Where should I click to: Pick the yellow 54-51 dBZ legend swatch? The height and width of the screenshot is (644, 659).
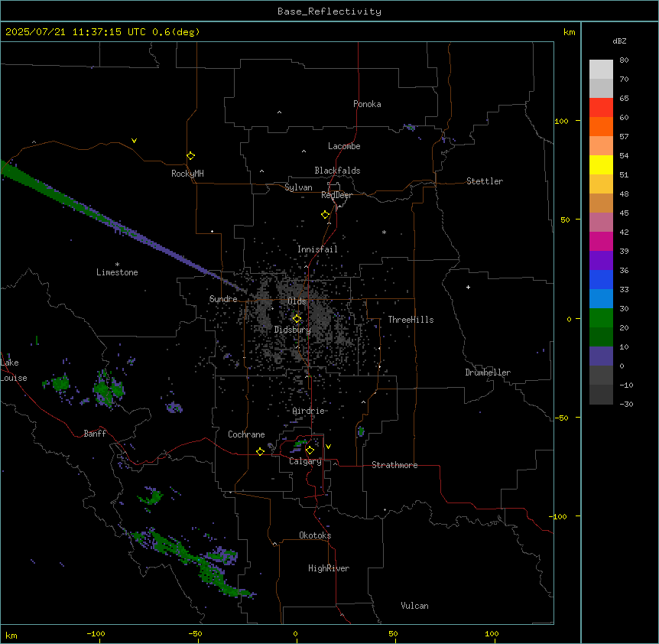tap(601, 164)
